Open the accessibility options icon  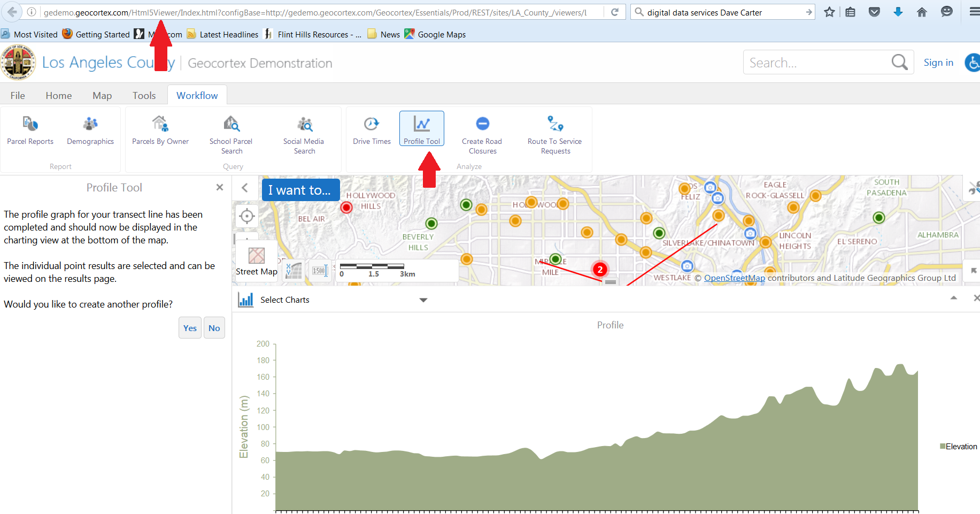[x=973, y=63]
